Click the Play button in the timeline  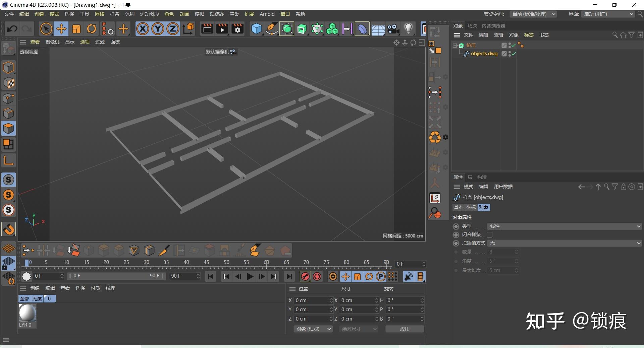click(250, 276)
